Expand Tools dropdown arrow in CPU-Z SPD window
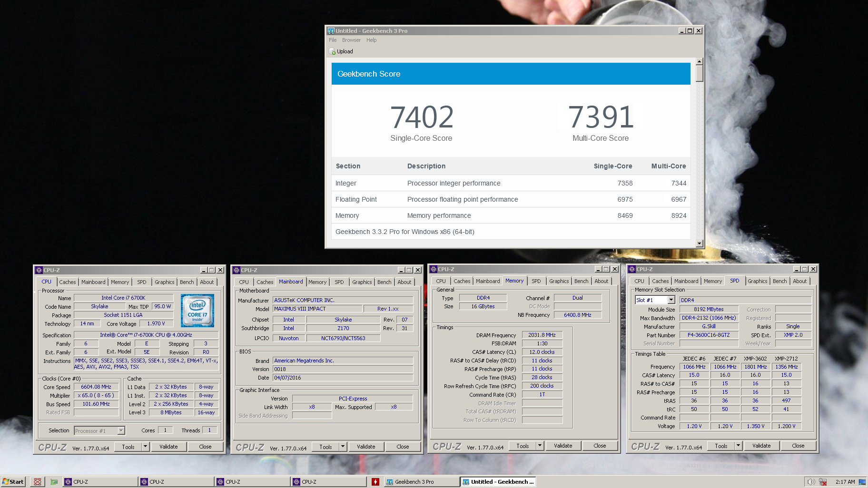 pyautogui.click(x=738, y=446)
